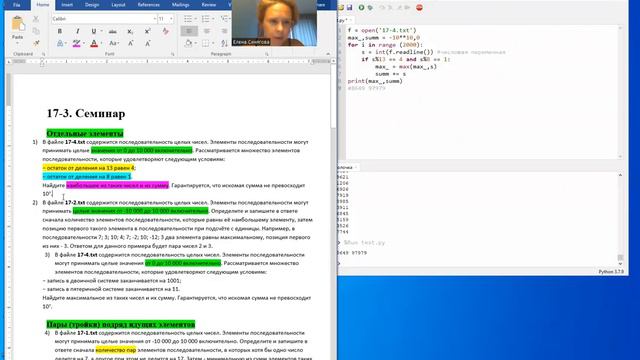This screenshot has width=640, height=360.
Task: Click the Sort icon in Paragraph group
Action: click(x=224, y=43)
